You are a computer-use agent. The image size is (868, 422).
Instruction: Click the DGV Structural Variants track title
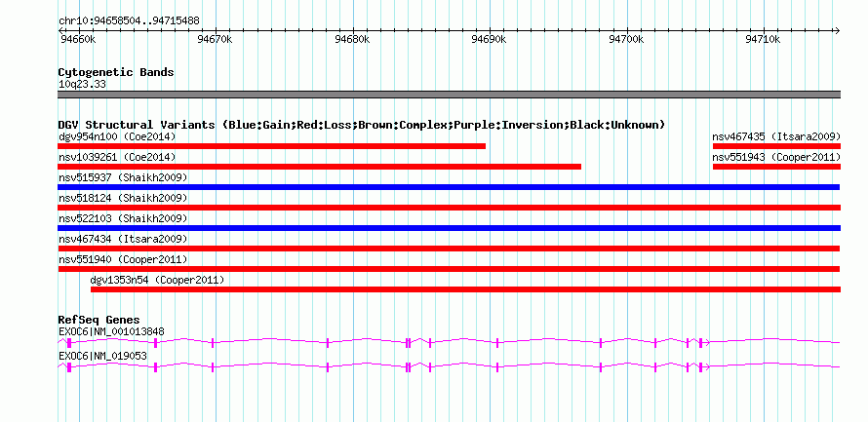(x=362, y=125)
